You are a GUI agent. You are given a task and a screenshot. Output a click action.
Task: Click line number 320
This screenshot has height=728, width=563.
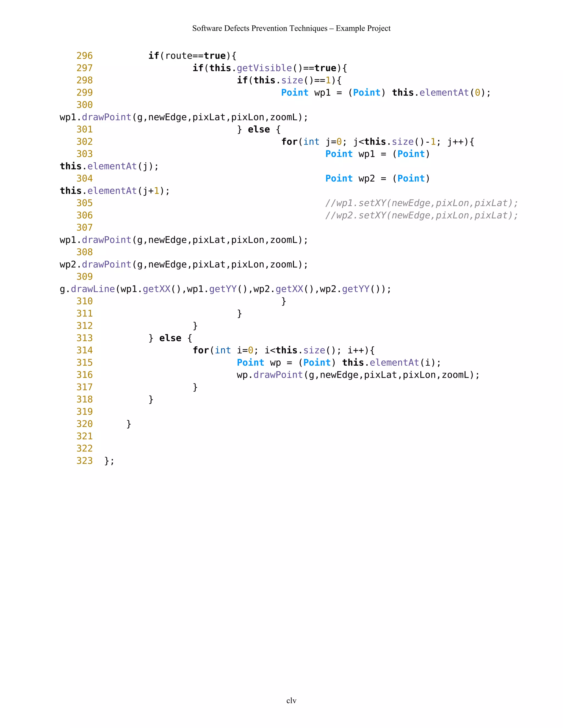pos(84,424)
